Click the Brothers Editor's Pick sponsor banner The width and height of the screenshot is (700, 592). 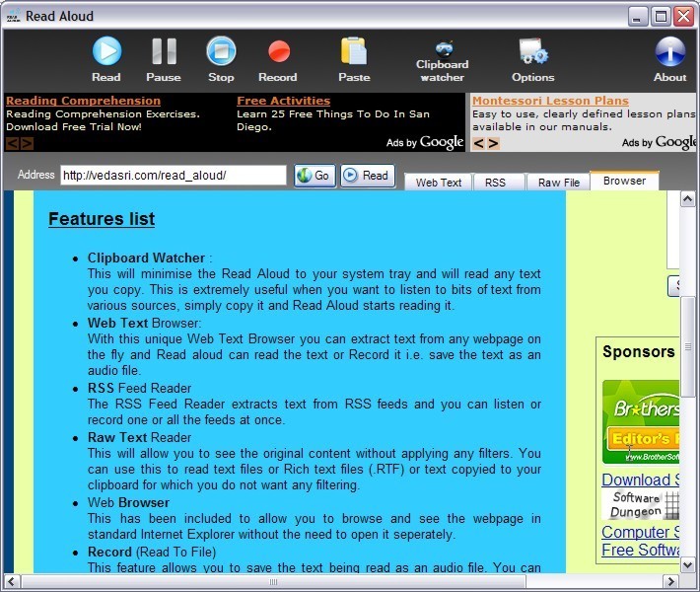[641, 421]
